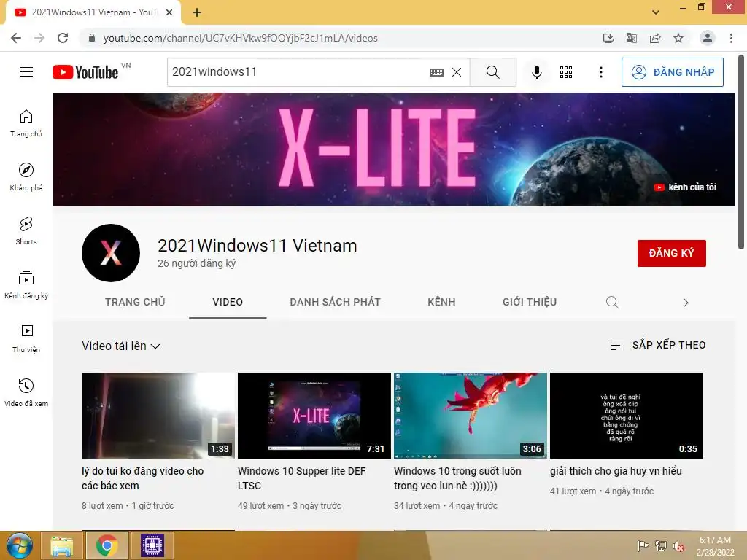
Task: Open the Windows Start button
Action: (19, 545)
